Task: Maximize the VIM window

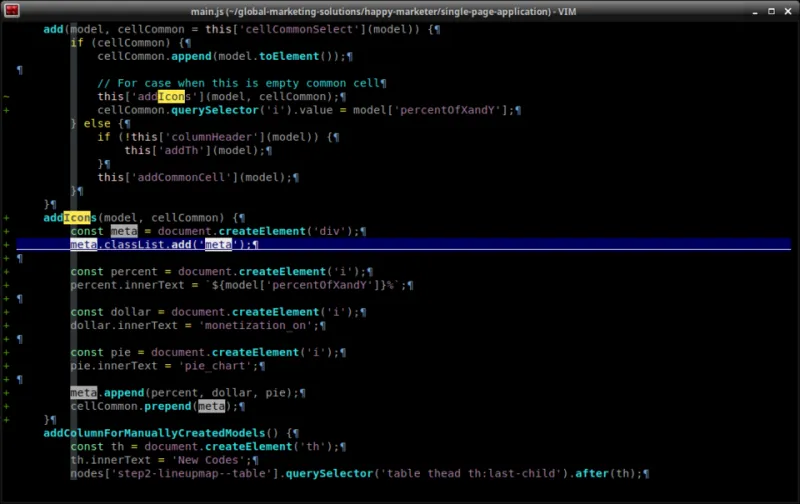Action: (771, 11)
